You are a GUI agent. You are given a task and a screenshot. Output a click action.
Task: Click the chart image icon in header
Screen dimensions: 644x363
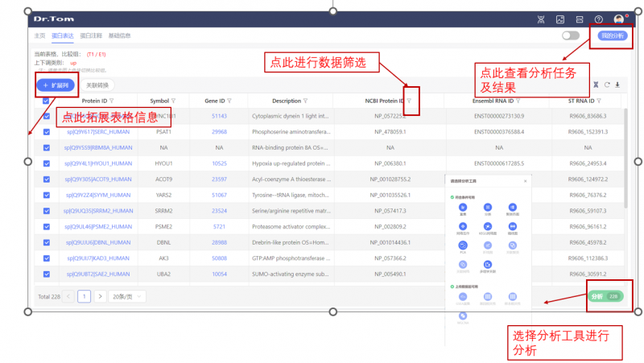tap(560, 19)
